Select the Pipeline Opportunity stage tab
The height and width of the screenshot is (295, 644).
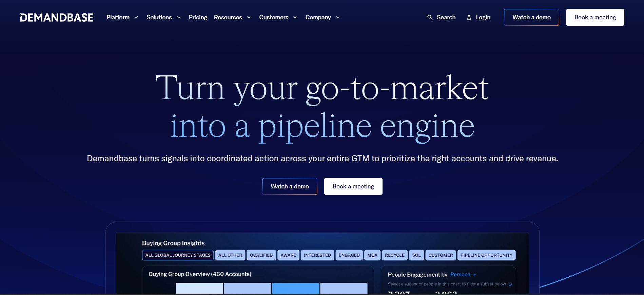click(486, 255)
